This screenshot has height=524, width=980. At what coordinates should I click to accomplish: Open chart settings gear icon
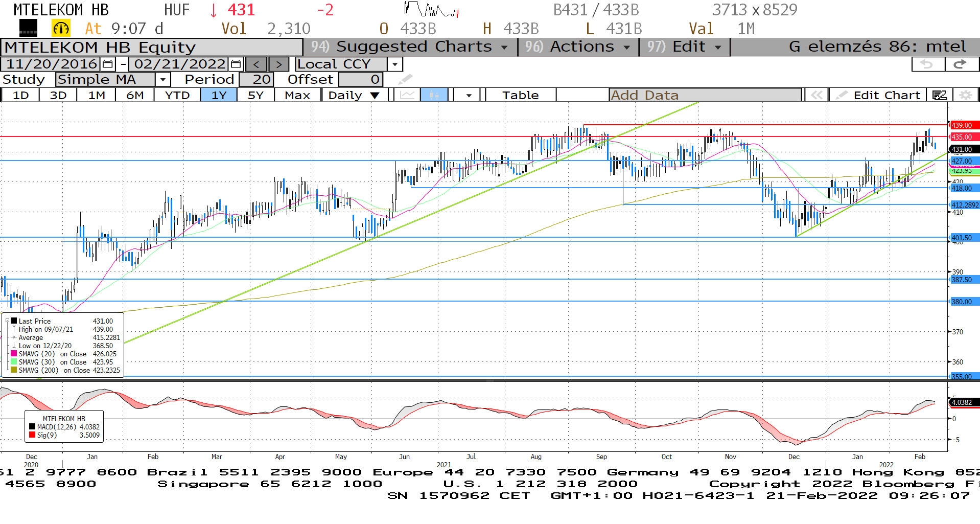(965, 95)
